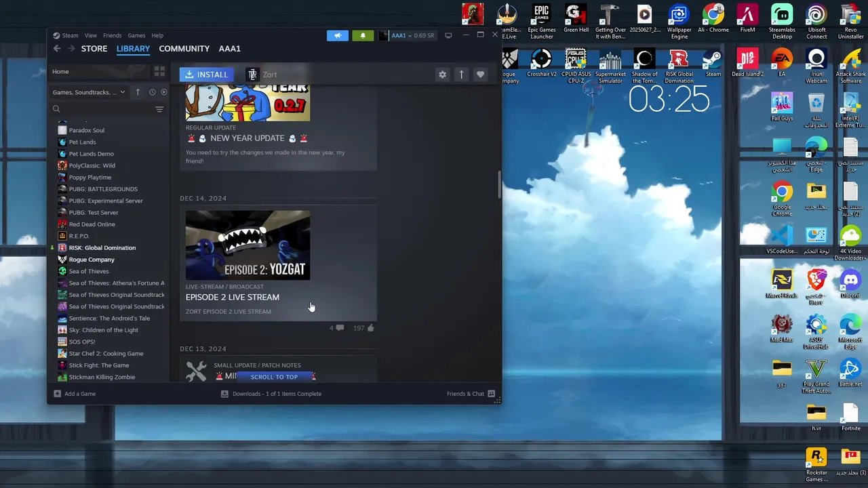Select Poppy Playtime in library list
Image resolution: width=868 pixels, height=488 pixels.
[90, 177]
